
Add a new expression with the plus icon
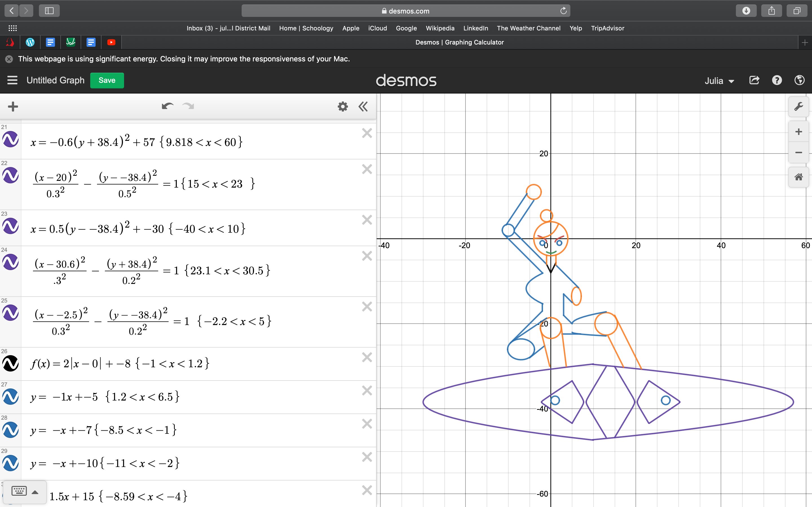pyautogui.click(x=13, y=106)
